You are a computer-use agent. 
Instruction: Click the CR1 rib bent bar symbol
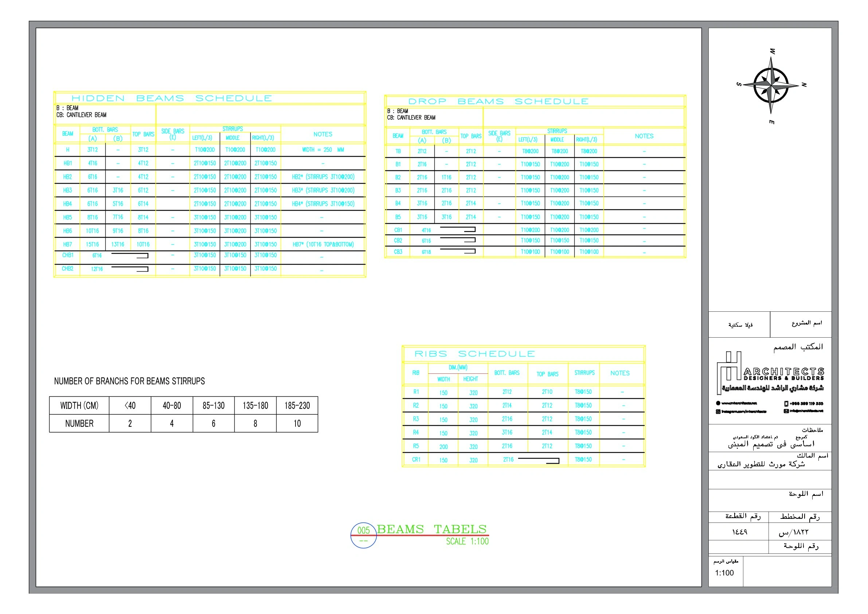[x=539, y=460]
